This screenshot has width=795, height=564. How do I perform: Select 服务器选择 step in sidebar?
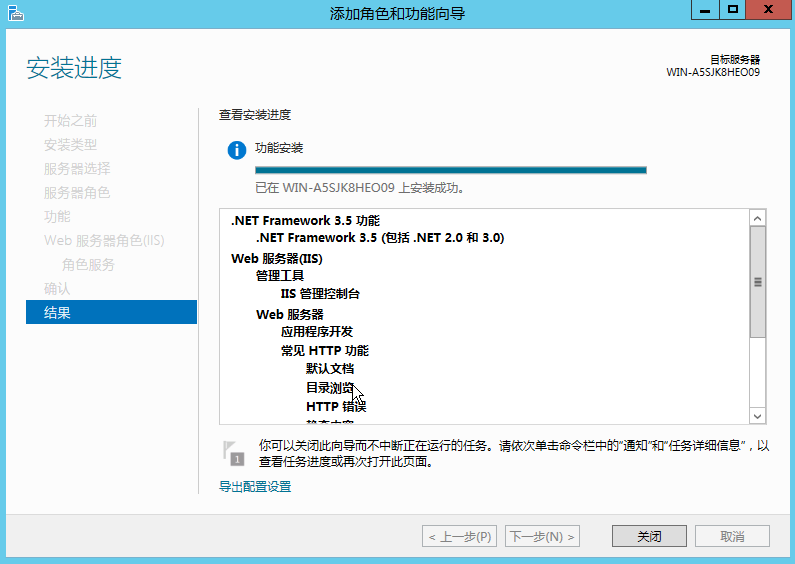click(77, 168)
